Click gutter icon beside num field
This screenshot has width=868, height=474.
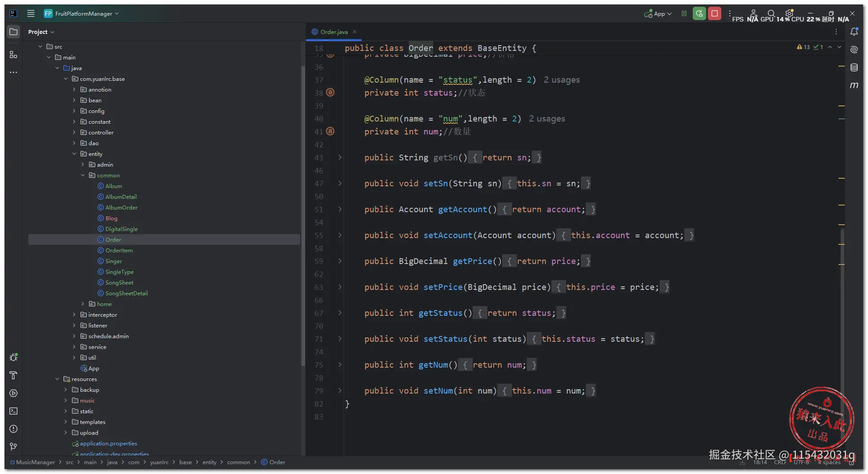pos(330,131)
